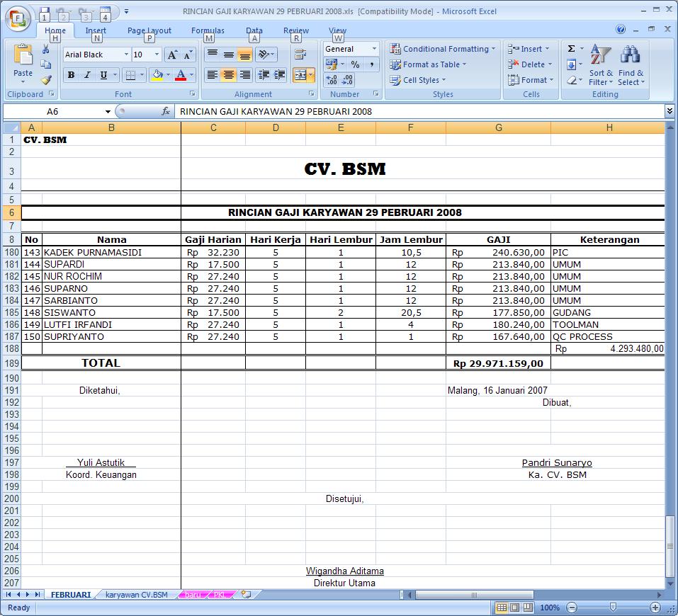Click the Font Color A icon
This screenshot has width=678, height=616.
click(181, 75)
